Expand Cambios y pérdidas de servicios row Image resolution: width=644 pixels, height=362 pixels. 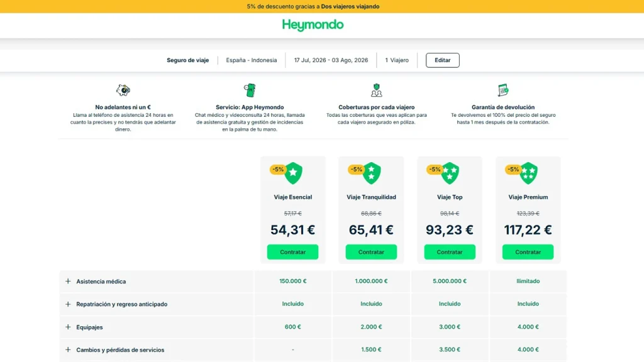click(x=68, y=349)
